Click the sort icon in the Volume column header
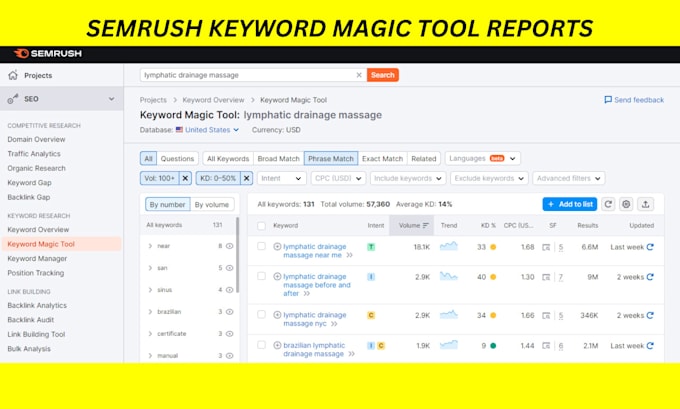Viewport: 680px width, 409px height. (x=425, y=226)
